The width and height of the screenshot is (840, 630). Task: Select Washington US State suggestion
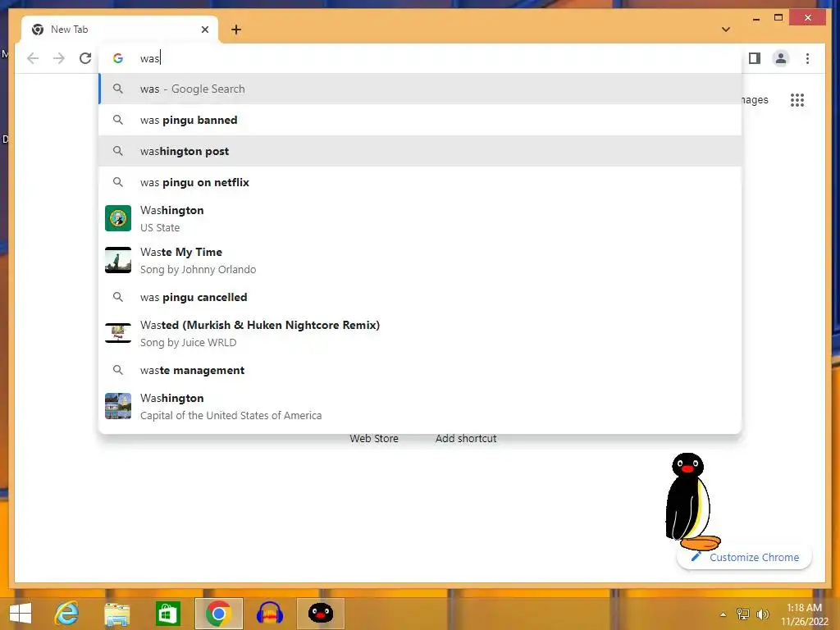point(421,218)
